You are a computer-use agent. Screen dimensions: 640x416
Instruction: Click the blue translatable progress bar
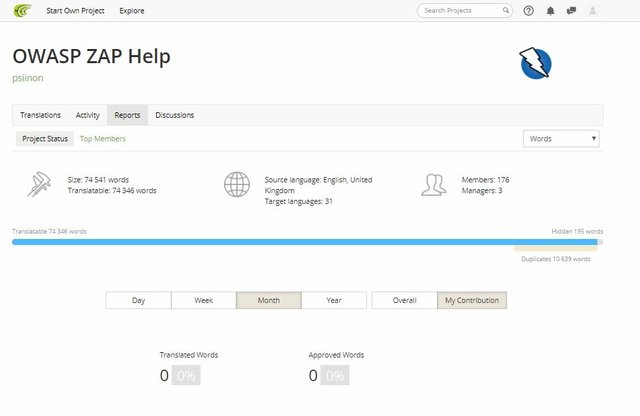point(304,242)
